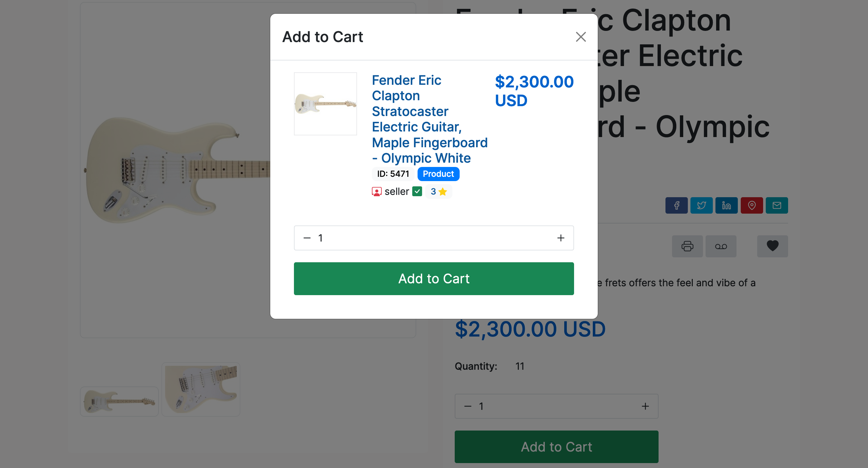This screenshot has width=868, height=468.
Task: Click the heart favorite icon
Action: point(772,246)
